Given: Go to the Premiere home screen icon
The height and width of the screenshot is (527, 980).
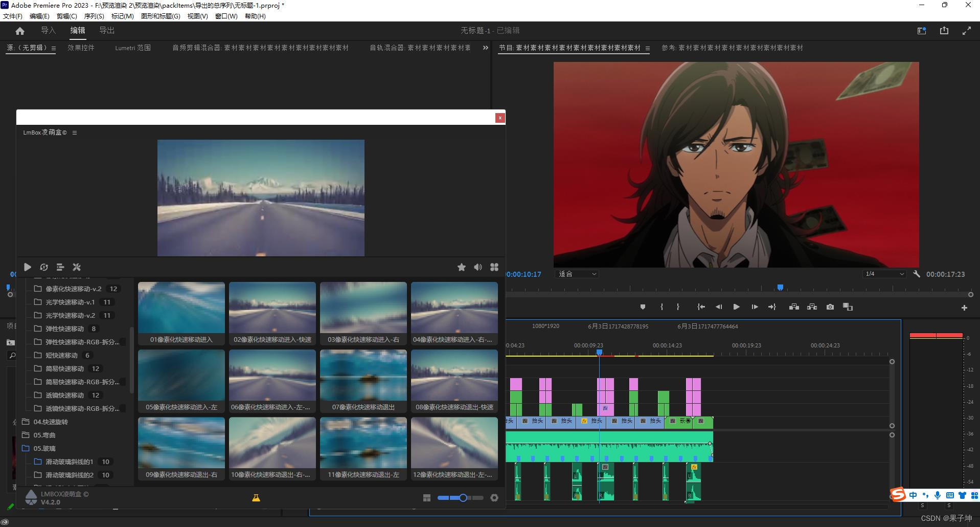Looking at the screenshot, I should coord(20,31).
